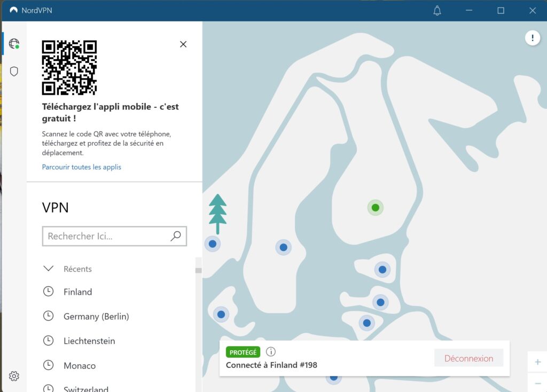Open the settings gear
This screenshot has height=392, width=547.
point(14,376)
